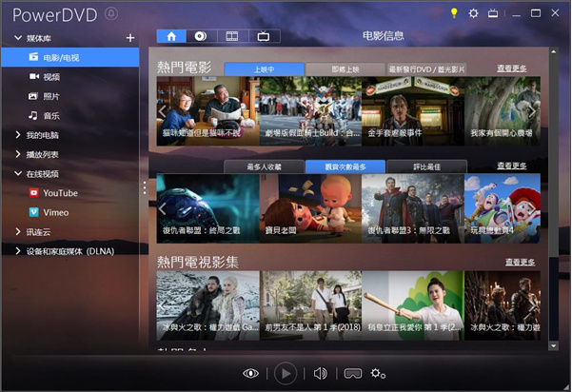Open first 冰與火之歌 series thumbnail

[207, 305]
